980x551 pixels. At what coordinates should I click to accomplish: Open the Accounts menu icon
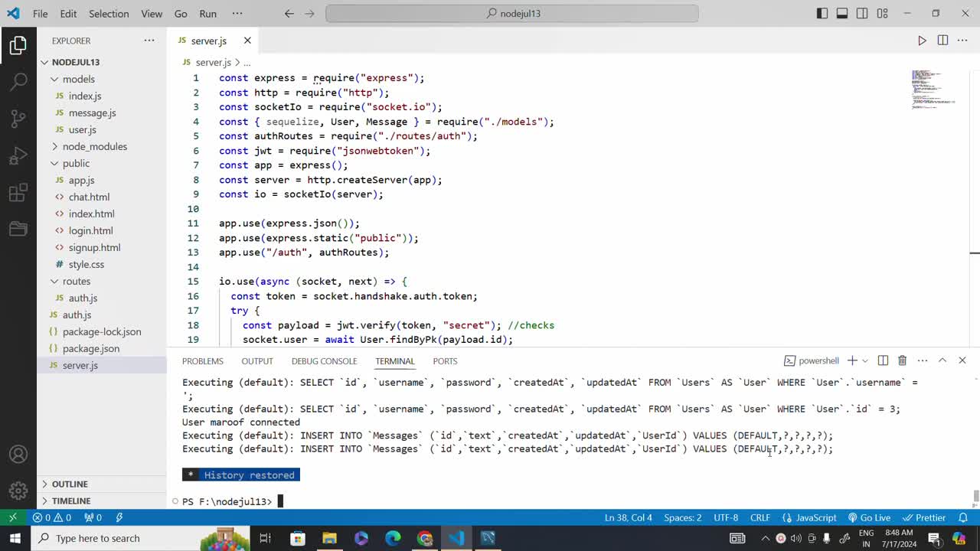18,455
